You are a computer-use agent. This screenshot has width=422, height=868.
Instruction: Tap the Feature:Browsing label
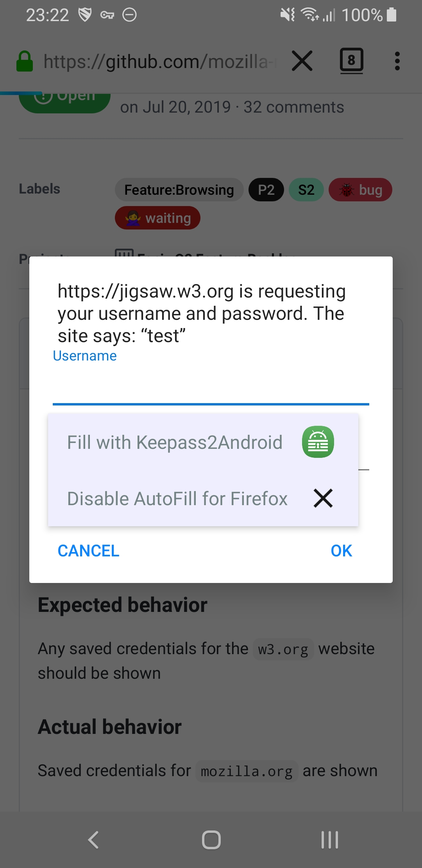[179, 190]
